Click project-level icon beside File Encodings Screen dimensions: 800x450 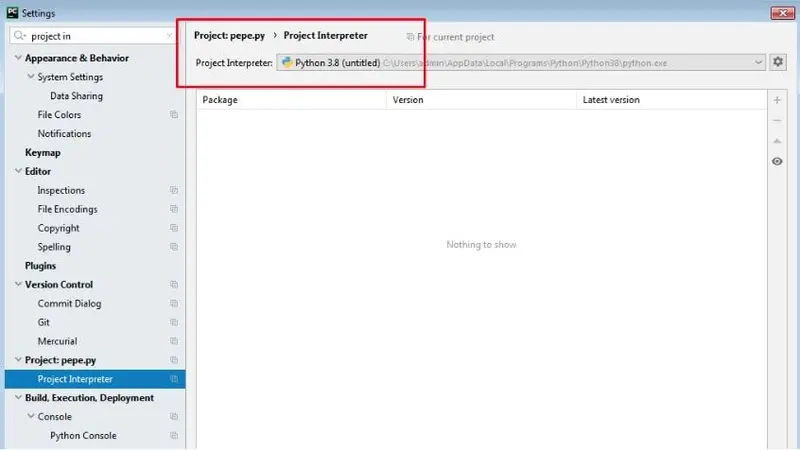click(x=174, y=209)
